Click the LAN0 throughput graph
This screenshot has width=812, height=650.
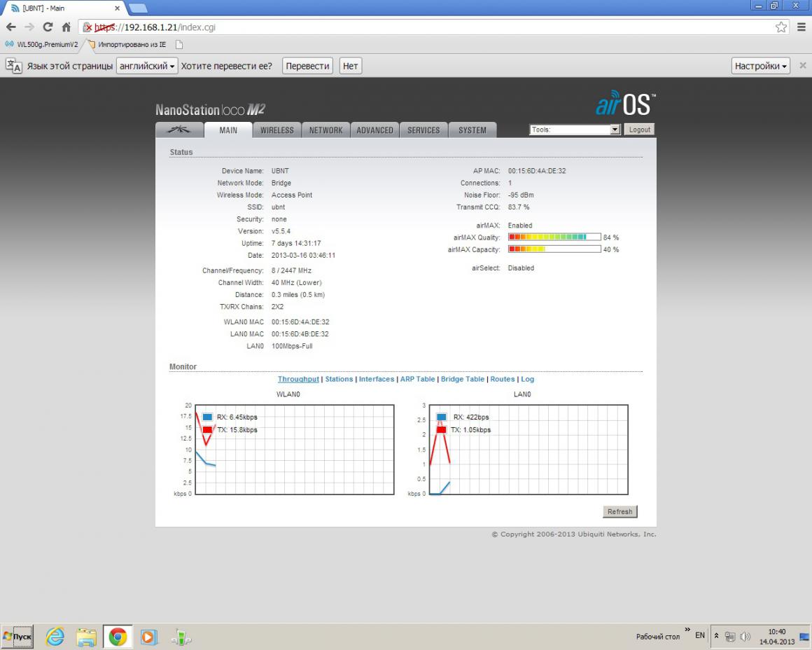528,450
